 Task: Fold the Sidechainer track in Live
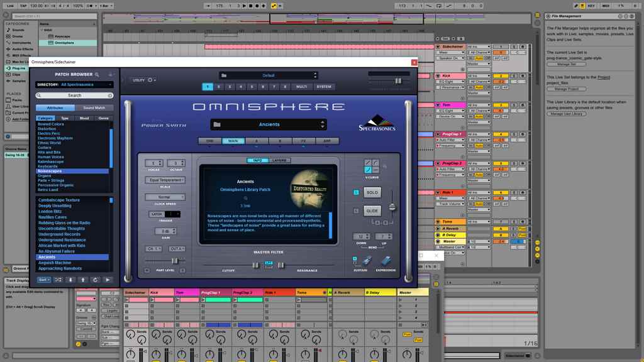tap(438, 47)
